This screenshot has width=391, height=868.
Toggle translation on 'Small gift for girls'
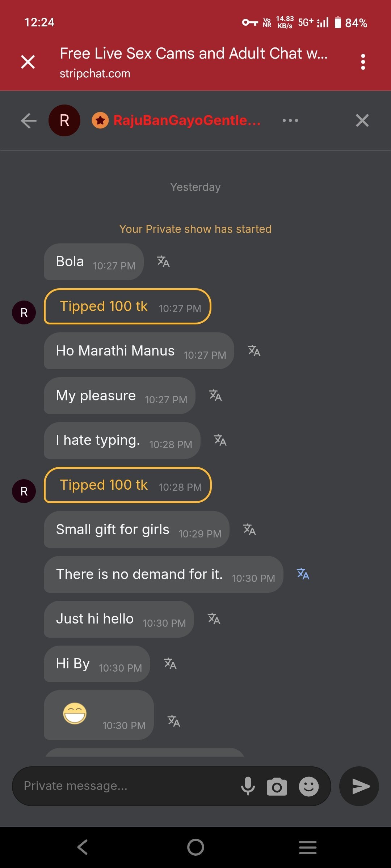tap(249, 529)
